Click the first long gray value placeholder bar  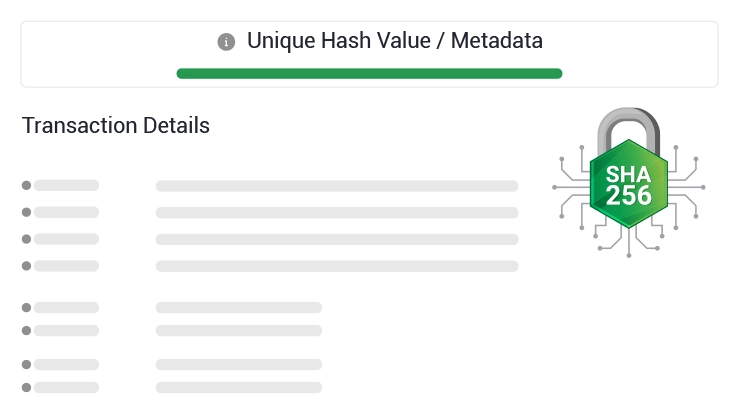337,185
